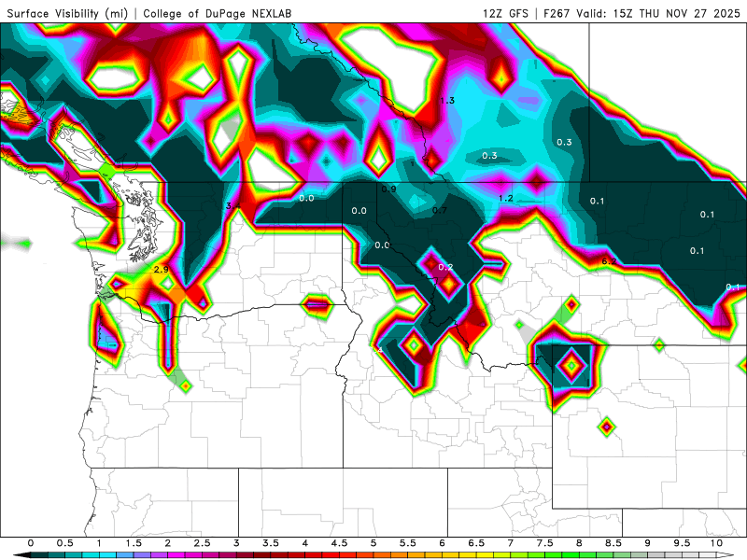Click the "1.2" visibility value on map

[x=506, y=199]
